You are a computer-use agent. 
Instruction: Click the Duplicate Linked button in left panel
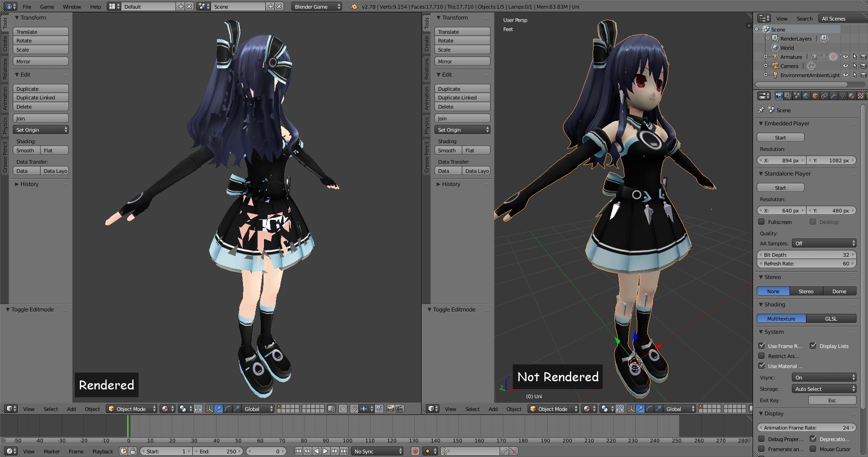(x=41, y=98)
